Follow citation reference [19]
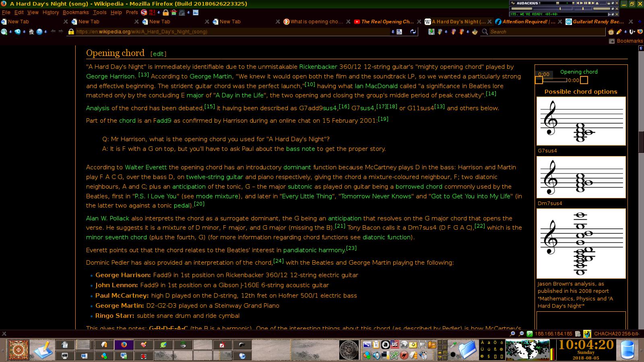The height and width of the screenshot is (362, 644). tap(383, 119)
